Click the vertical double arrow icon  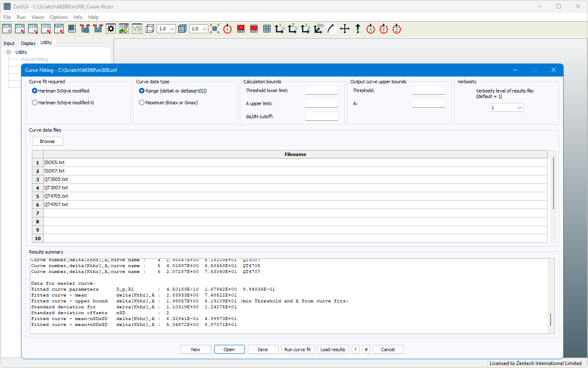[x=358, y=29]
